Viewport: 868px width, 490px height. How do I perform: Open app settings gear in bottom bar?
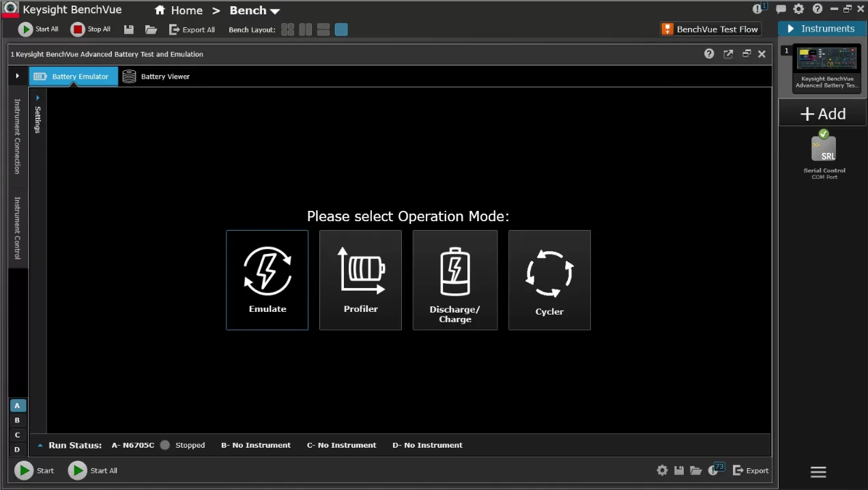[662, 470]
